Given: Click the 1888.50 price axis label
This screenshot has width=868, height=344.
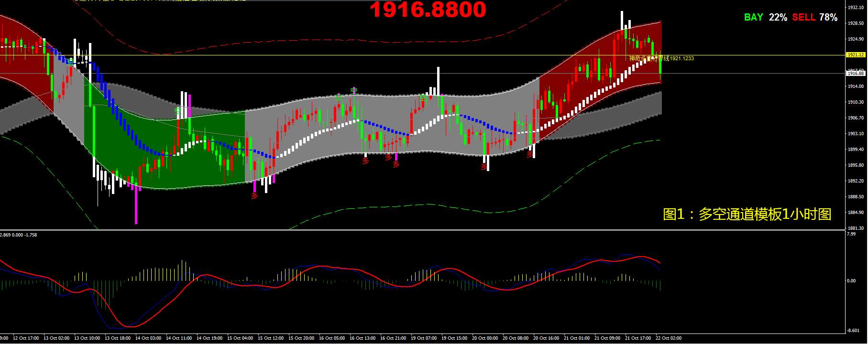Looking at the screenshot, I should click(x=856, y=197).
